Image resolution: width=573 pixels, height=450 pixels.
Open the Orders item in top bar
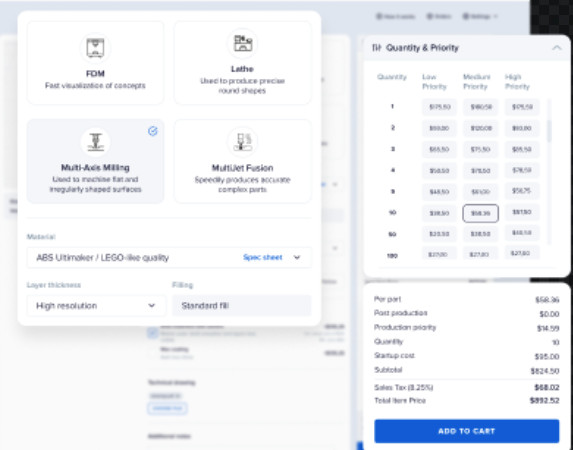click(x=439, y=16)
